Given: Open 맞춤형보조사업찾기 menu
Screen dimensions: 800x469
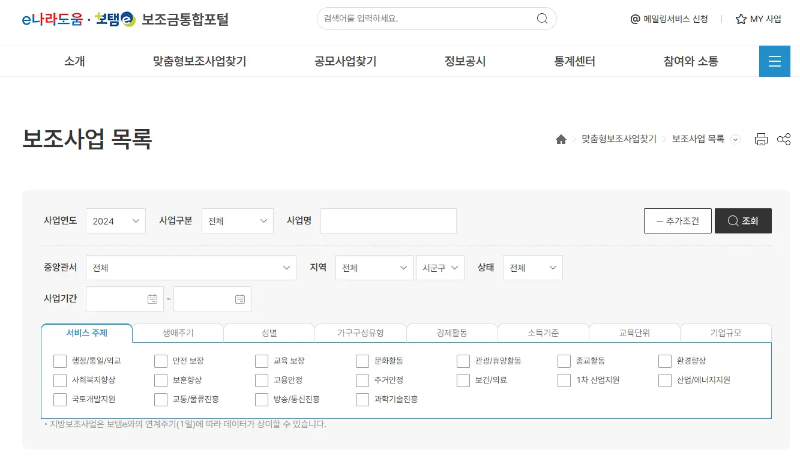Looking at the screenshot, I should 199,61.
